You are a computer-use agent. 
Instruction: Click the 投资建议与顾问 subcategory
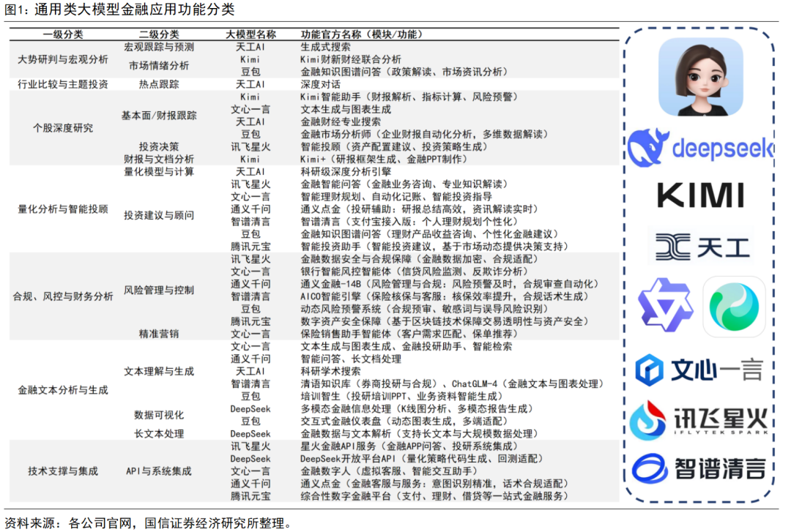pyautogui.click(x=159, y=215)
